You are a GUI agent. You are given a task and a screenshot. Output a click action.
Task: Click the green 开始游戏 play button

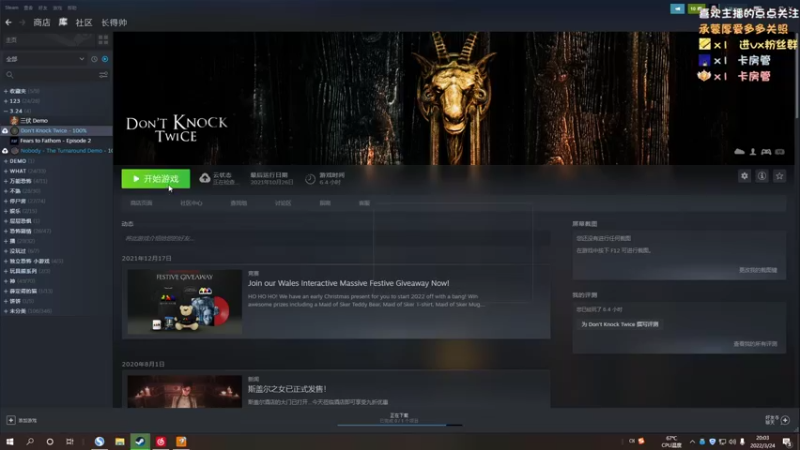pos(156,179)
